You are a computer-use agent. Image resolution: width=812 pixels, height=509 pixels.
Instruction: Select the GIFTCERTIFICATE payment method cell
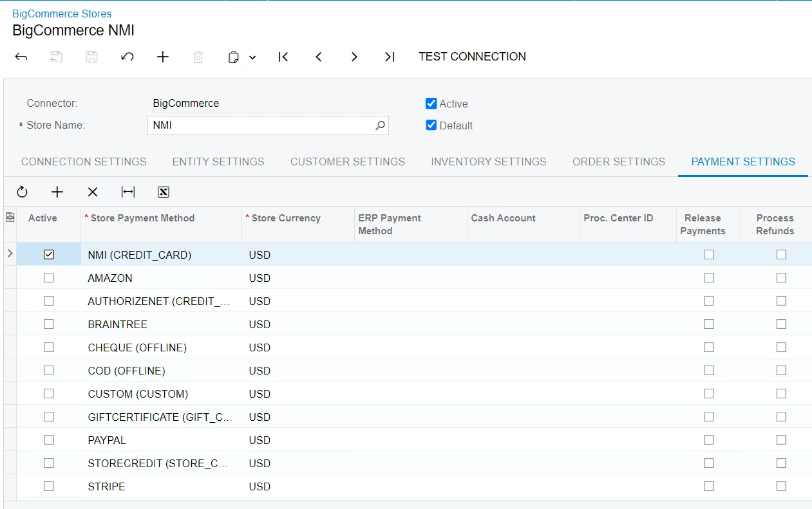point(162,417)
